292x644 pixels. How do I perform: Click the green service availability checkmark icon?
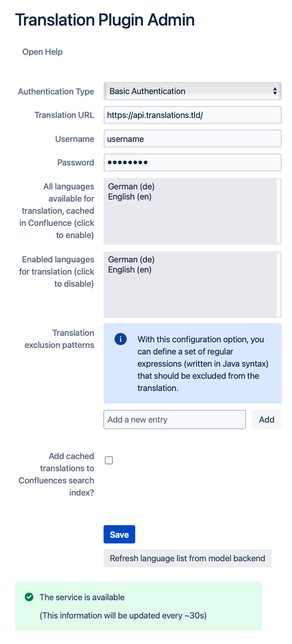coord(28,597)
